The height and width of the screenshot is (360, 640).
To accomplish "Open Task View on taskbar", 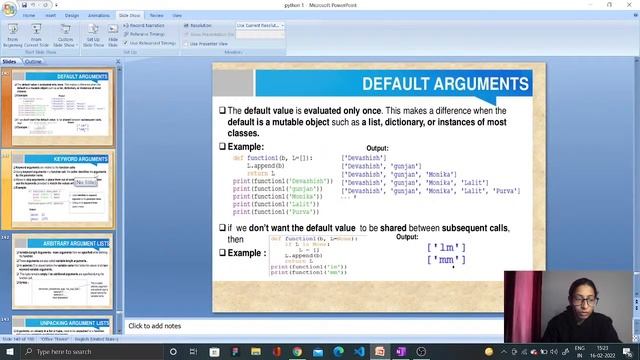I will [193, 351].
